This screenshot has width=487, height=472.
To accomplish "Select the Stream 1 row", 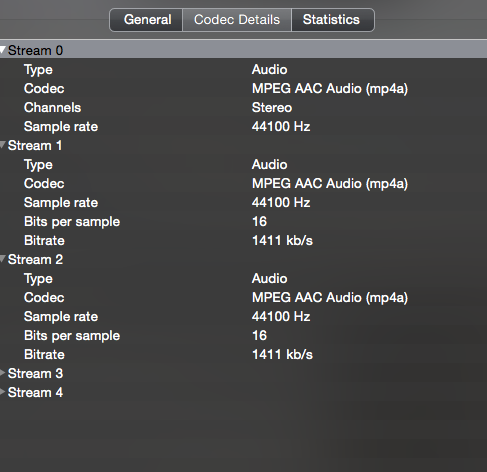I will 243,145.
